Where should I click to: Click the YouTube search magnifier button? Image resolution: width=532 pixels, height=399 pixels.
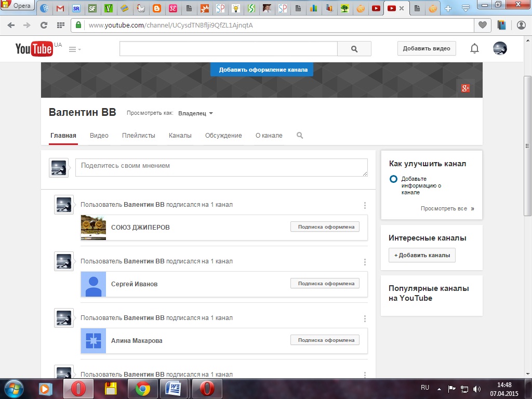[x=354, y=49]
